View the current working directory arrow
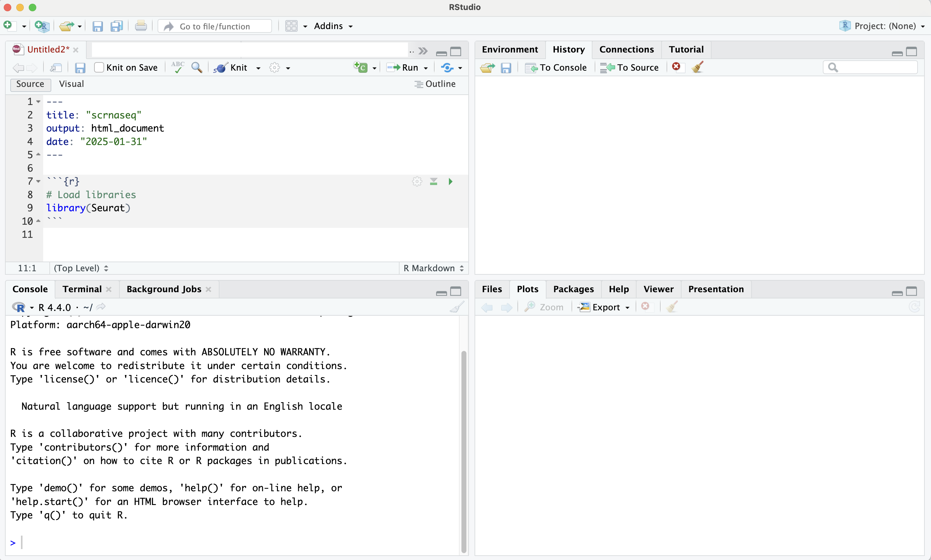 click(101, 307)
